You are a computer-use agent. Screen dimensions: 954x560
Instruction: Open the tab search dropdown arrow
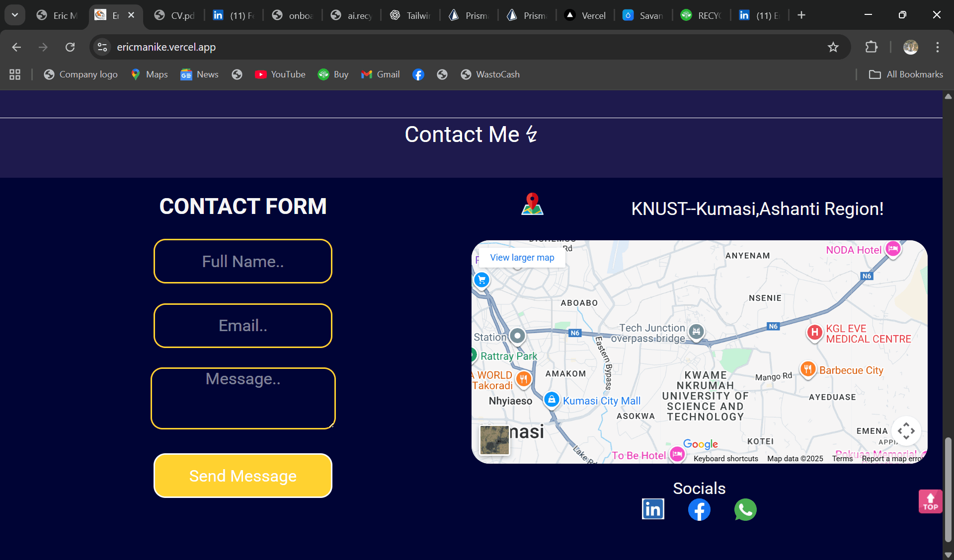[14, 15]
